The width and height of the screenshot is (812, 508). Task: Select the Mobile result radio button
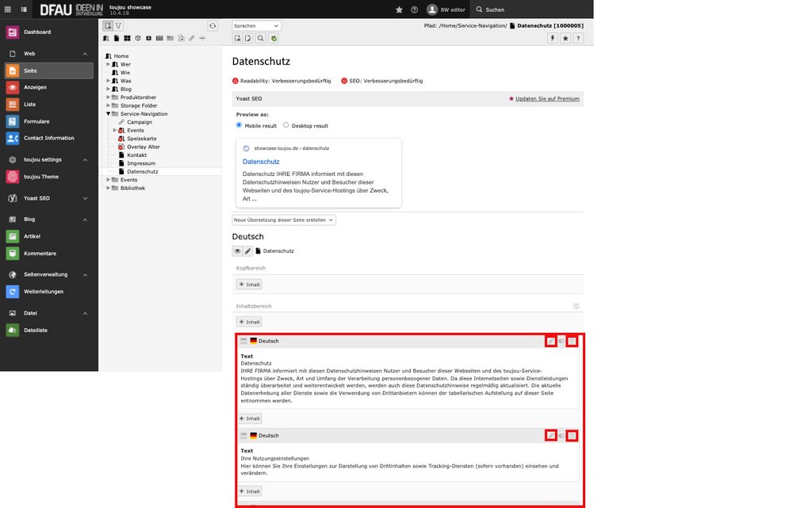[x=239, y=125]
